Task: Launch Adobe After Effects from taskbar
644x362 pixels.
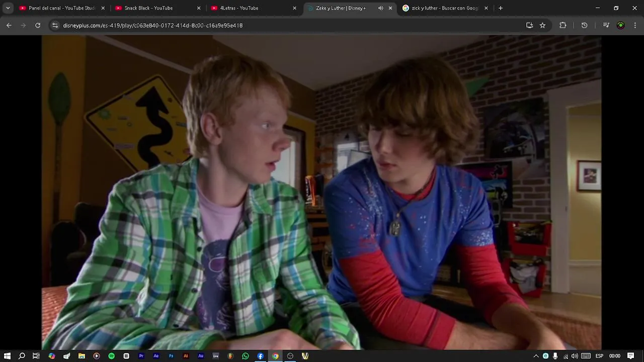Action: click(x=156, y=356)
